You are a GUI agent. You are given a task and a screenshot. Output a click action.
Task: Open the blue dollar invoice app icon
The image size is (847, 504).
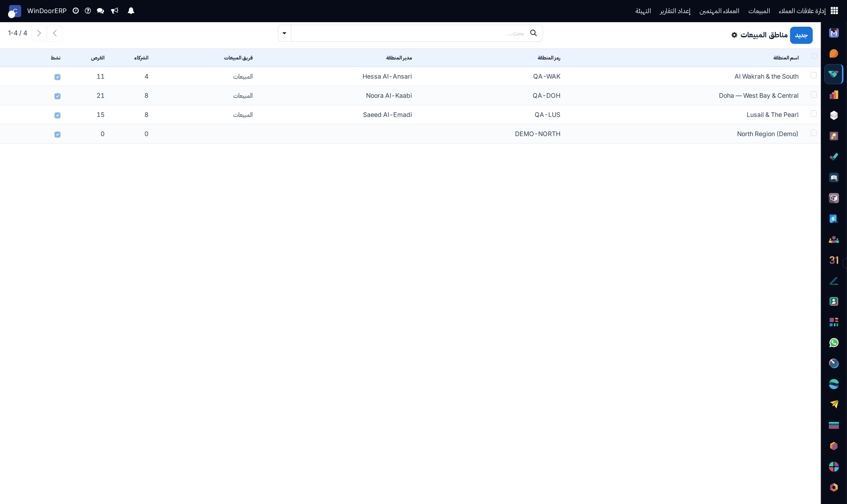click(834, 219)
